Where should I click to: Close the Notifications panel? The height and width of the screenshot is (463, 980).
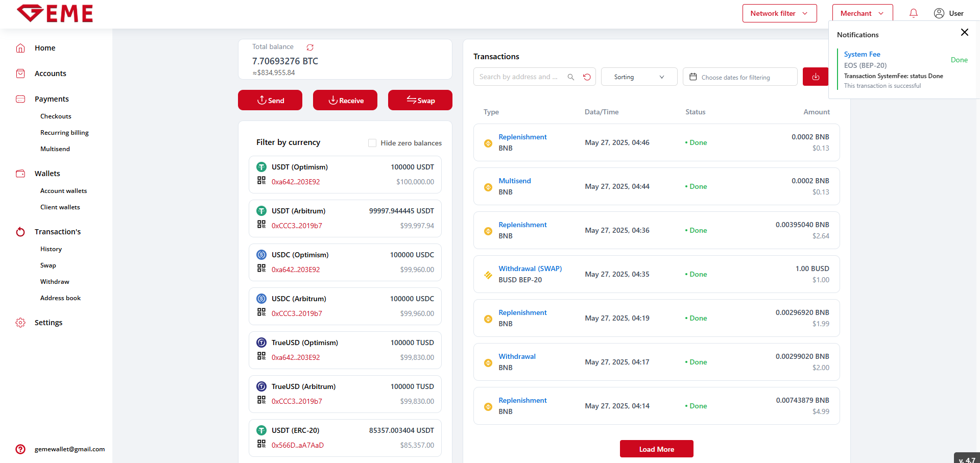(x=964, y=33)
